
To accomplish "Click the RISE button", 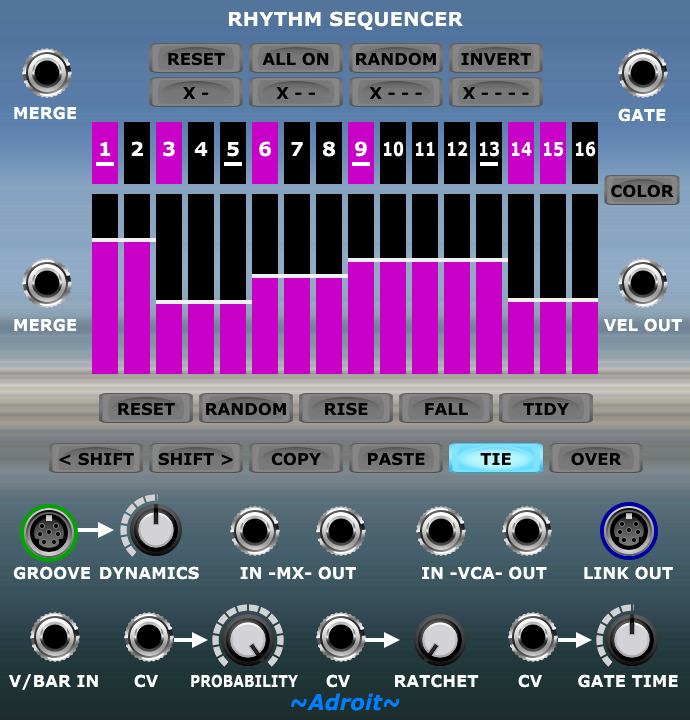I will point(346,408).
